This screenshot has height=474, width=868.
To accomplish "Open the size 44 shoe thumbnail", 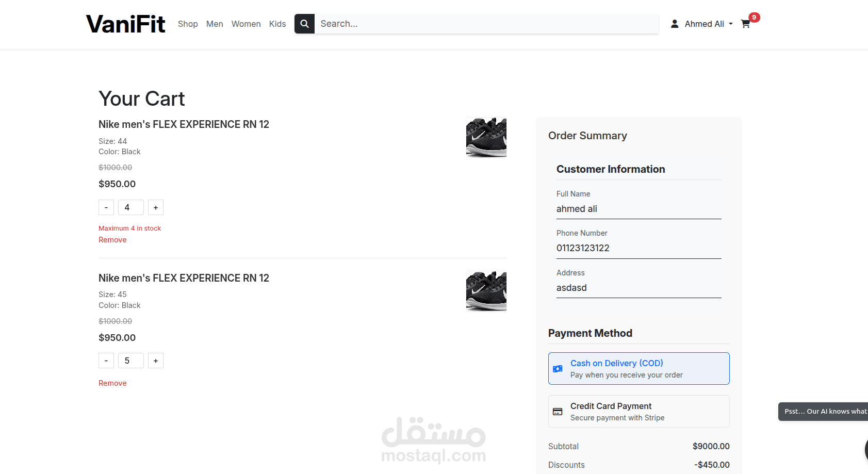I will 486,137.
